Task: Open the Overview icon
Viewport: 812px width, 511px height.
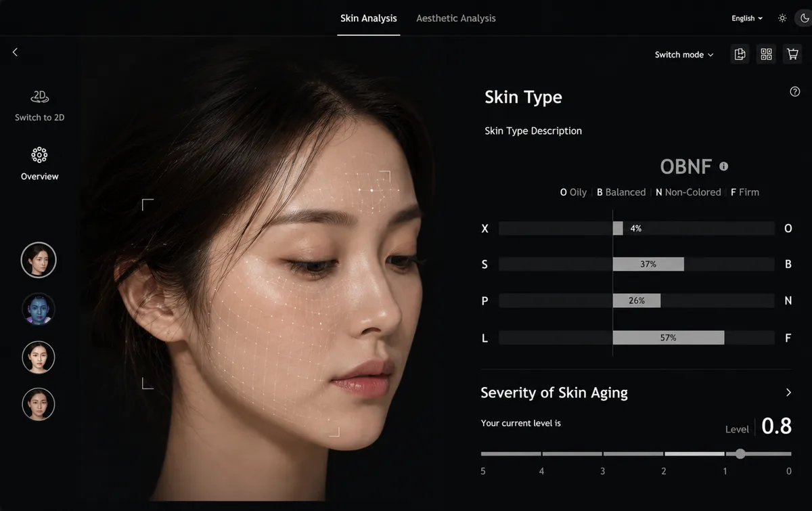Action: coord(39,155)
